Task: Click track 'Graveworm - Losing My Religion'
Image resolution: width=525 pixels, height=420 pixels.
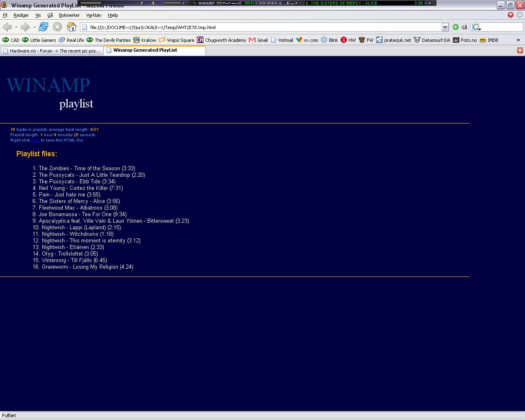Action: tap(87, 267)
